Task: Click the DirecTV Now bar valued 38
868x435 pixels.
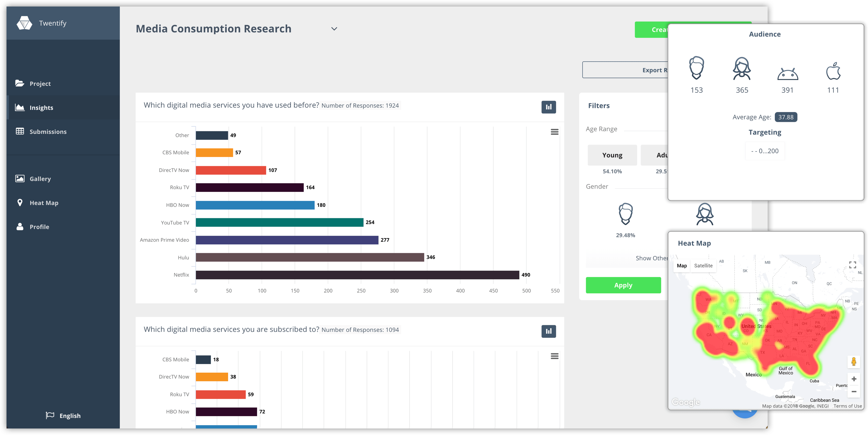Action: pos(211,376)
